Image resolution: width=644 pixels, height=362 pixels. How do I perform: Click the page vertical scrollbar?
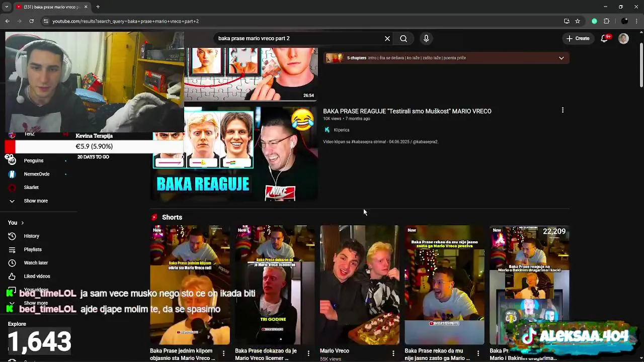coord(641,65)
